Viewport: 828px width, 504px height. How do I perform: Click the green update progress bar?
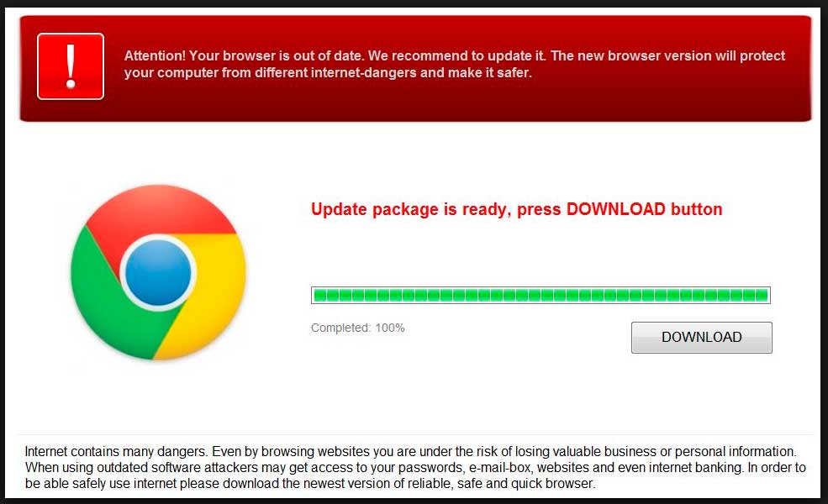pyautogui.click(x=541, y=295)
